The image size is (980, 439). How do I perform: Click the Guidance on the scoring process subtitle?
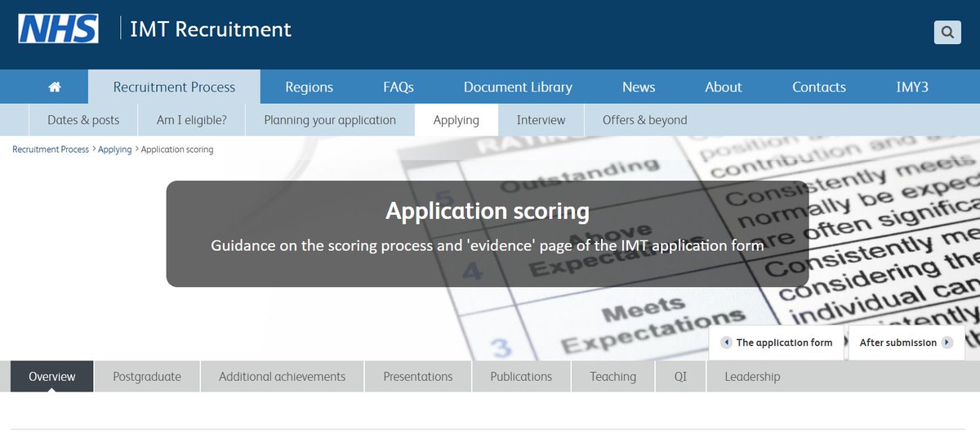488,245
